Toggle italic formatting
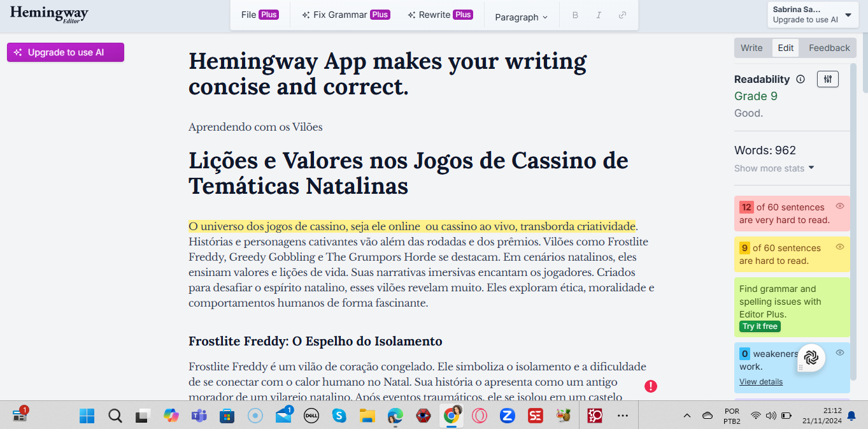Screen dimensions: 868x429 (x=599, y=15)
